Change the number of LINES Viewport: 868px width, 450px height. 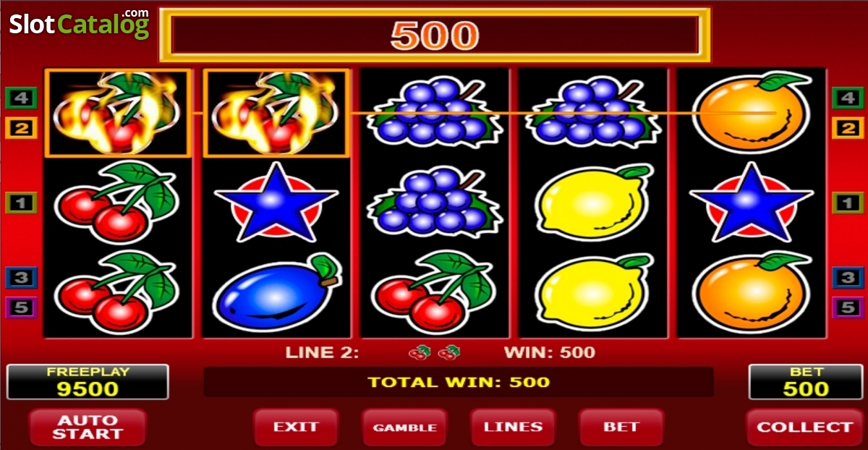pos(513,428)
